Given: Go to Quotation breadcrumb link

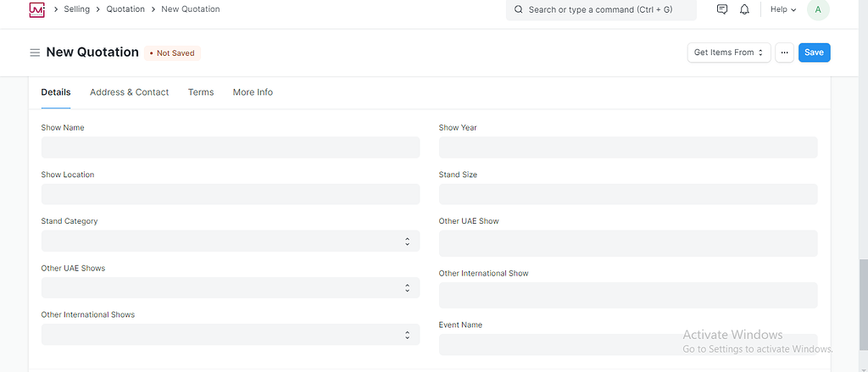Looking at the screenshot, I should point(125,9).
